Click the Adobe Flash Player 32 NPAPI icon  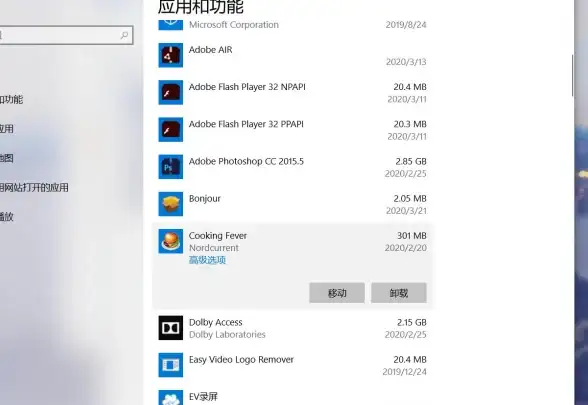(171, 92)
